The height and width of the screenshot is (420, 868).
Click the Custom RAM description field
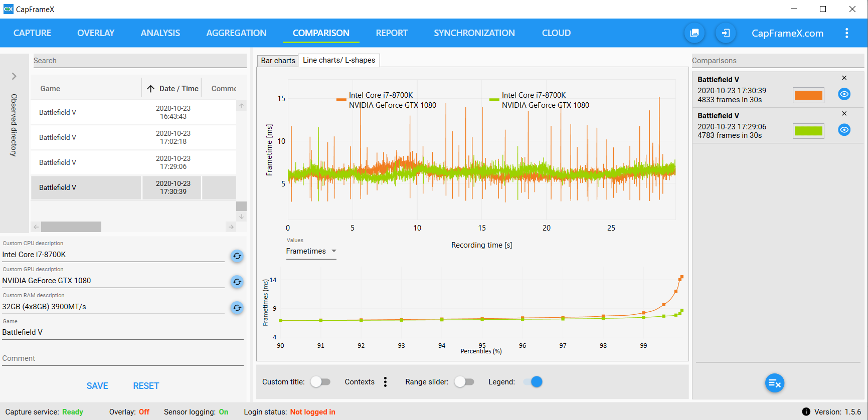coord(113,307)
